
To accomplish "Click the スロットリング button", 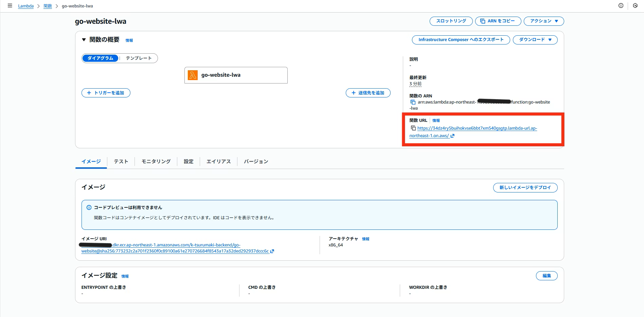I will (x=451, y=21).
